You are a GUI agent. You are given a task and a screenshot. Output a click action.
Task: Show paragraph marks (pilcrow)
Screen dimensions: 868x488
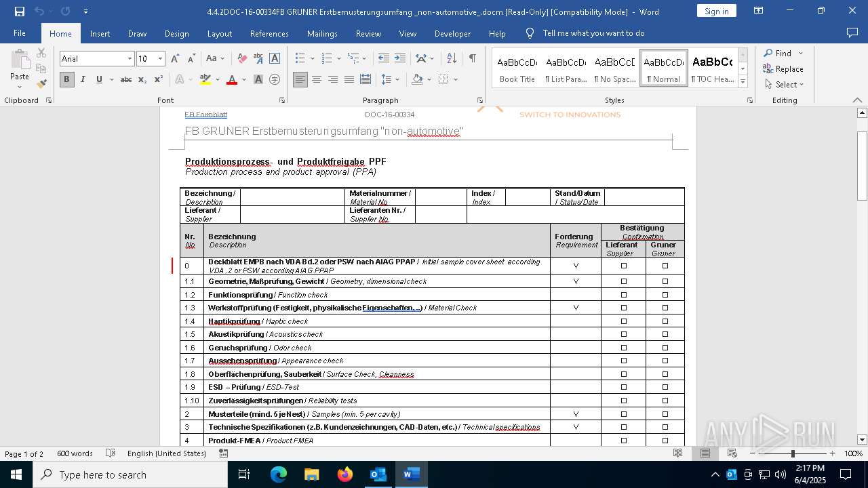click(472, 59)
